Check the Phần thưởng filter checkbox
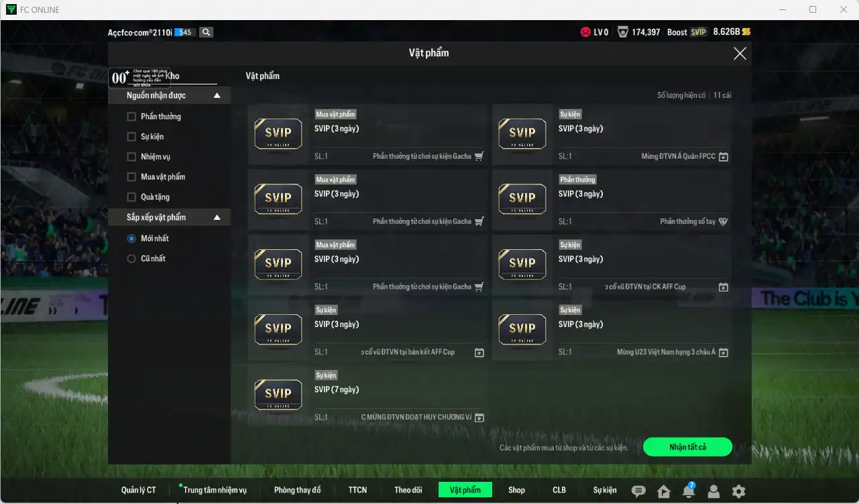The height and width of the screenshot is (504, 859). click(131, 117)
